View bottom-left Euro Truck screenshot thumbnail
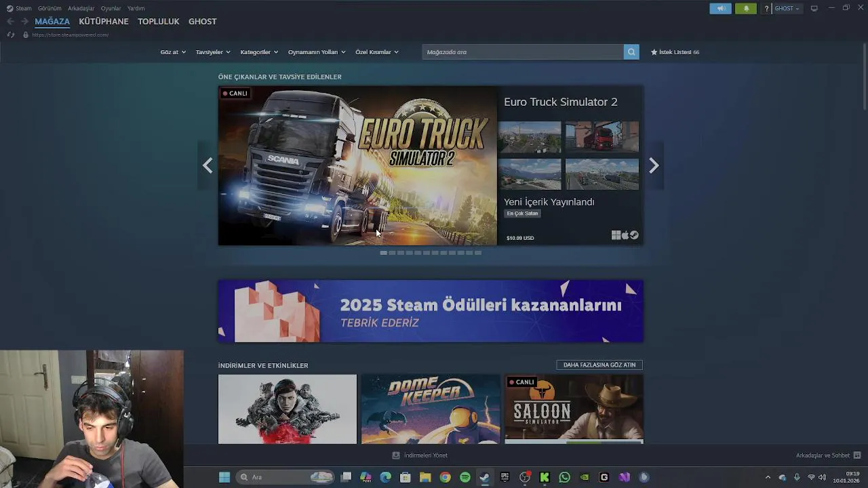 pos(530,174)
